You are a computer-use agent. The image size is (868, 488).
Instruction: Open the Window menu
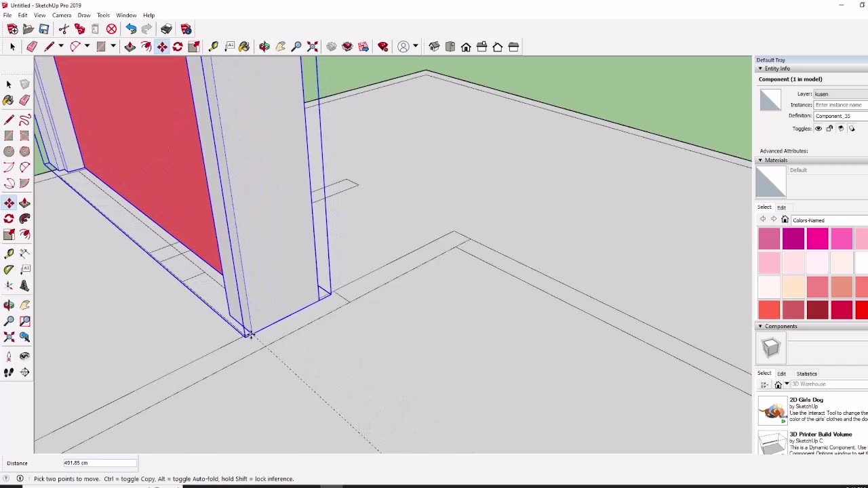tap(126, 15)
